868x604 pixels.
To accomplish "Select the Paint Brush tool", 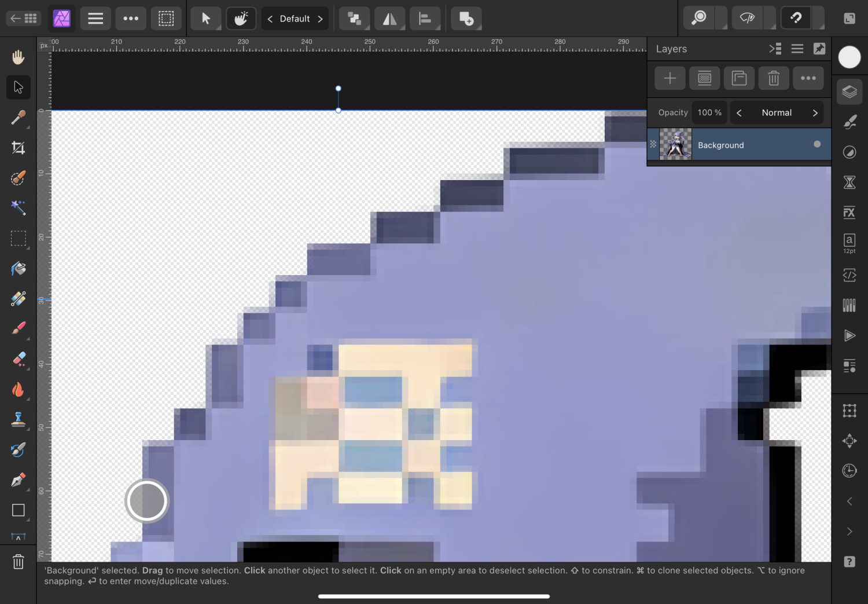I will tap(19, 328).
